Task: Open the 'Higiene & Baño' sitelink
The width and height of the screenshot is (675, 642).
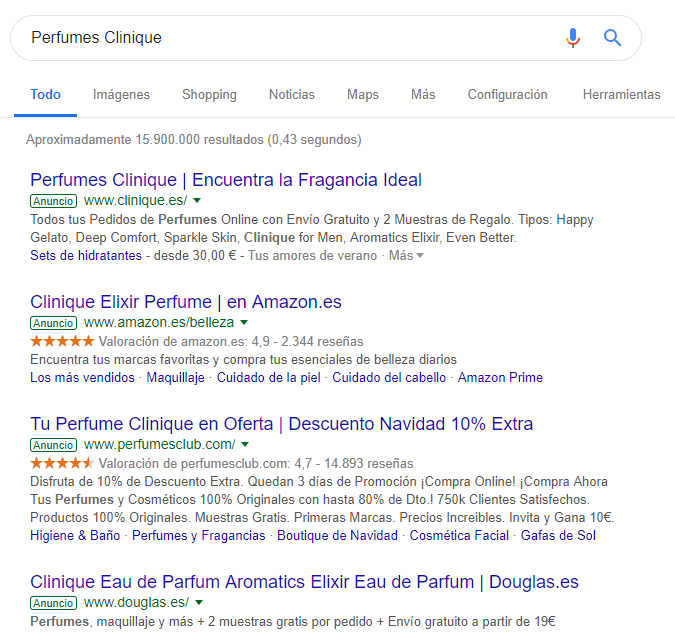Action: pyautogui.click(x=75, y=535)
